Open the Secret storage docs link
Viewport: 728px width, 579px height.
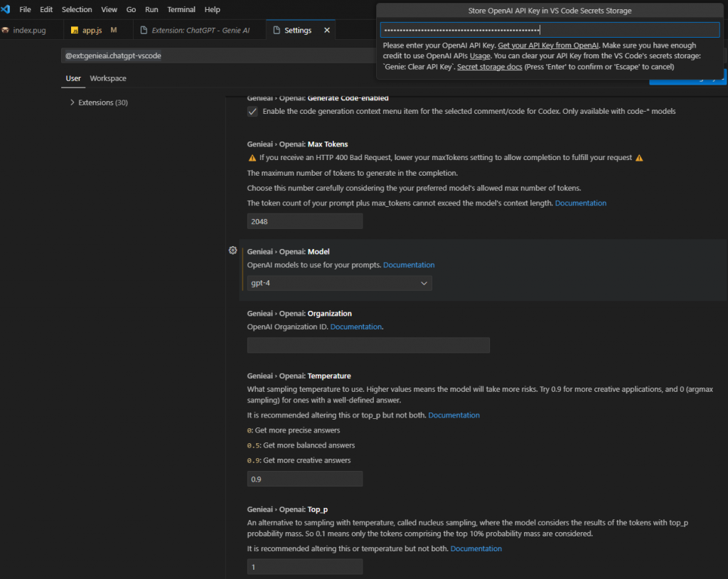[x=489, y=67]
